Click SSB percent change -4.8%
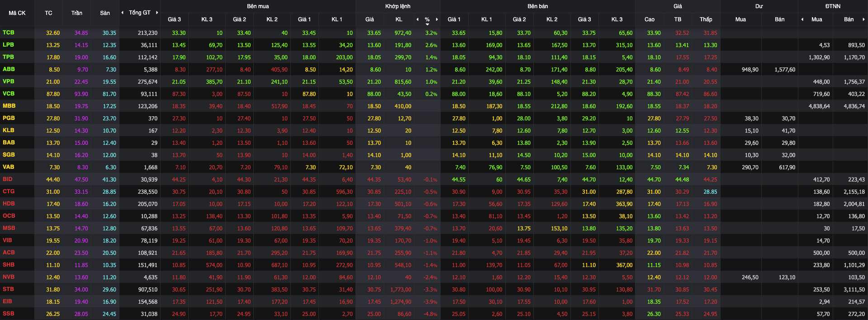The height and width of the screenshot is (320, 868). coord(431,314)
